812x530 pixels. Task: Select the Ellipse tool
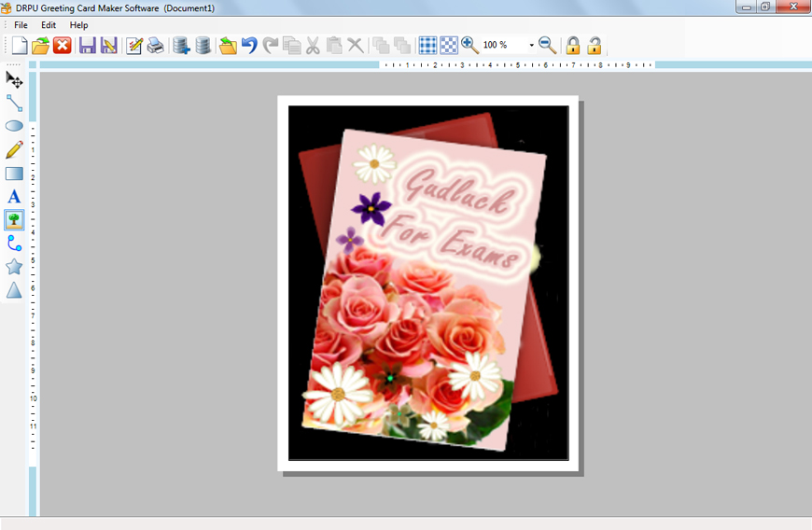click(x=14, y=126)
